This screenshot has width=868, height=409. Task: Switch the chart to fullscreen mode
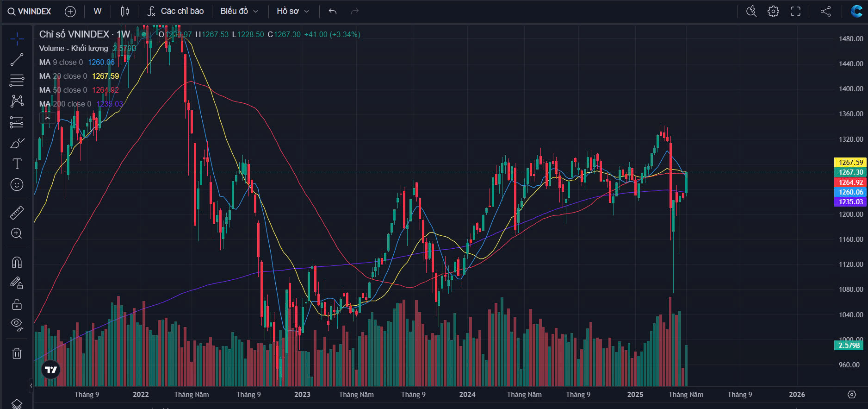click(x=795, y=12)
